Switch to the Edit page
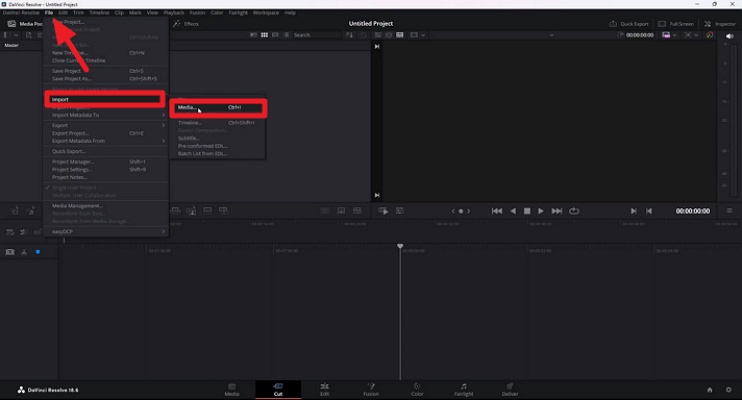 [325, 390]
